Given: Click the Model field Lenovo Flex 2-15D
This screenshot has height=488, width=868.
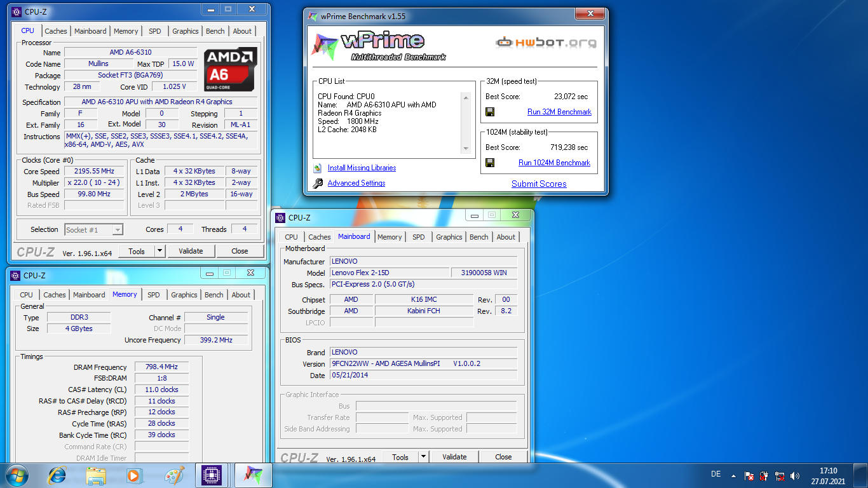Looking at the screenshot, I should coord(389,273).
